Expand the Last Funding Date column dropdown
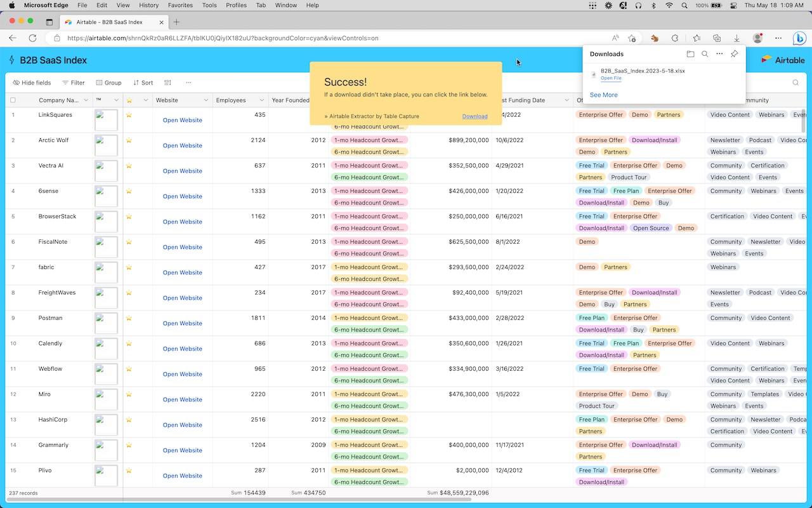 [566, 100]
